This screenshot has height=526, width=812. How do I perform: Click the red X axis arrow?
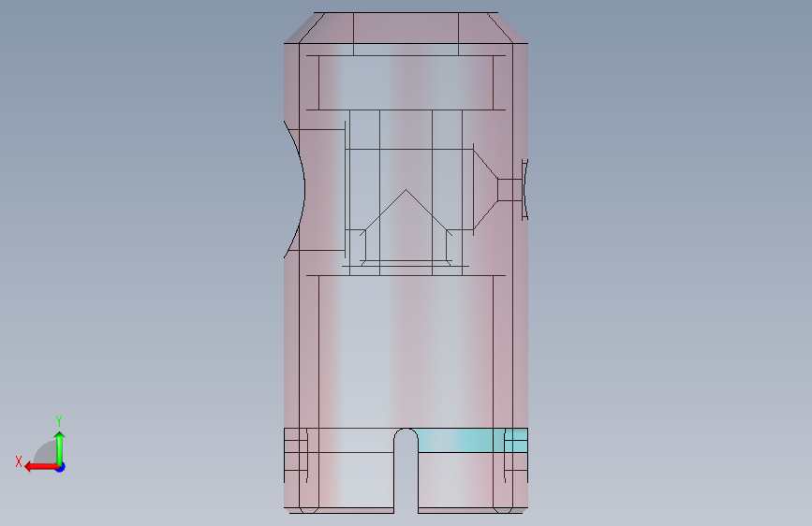pos(41,467)
